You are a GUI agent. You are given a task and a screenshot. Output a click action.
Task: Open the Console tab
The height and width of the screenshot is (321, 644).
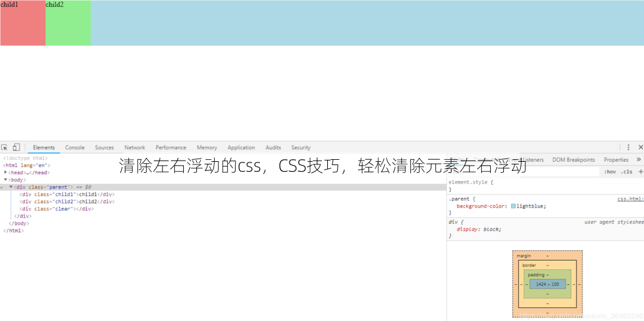coord(75,147)
